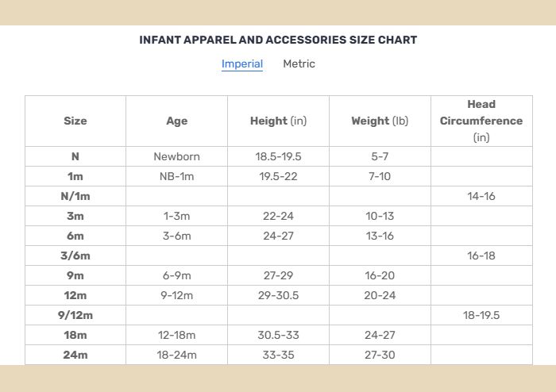This screenshot has height=392, width=556.
Task: Click the weight value '20-24'
Action: [x=380, y=295]
